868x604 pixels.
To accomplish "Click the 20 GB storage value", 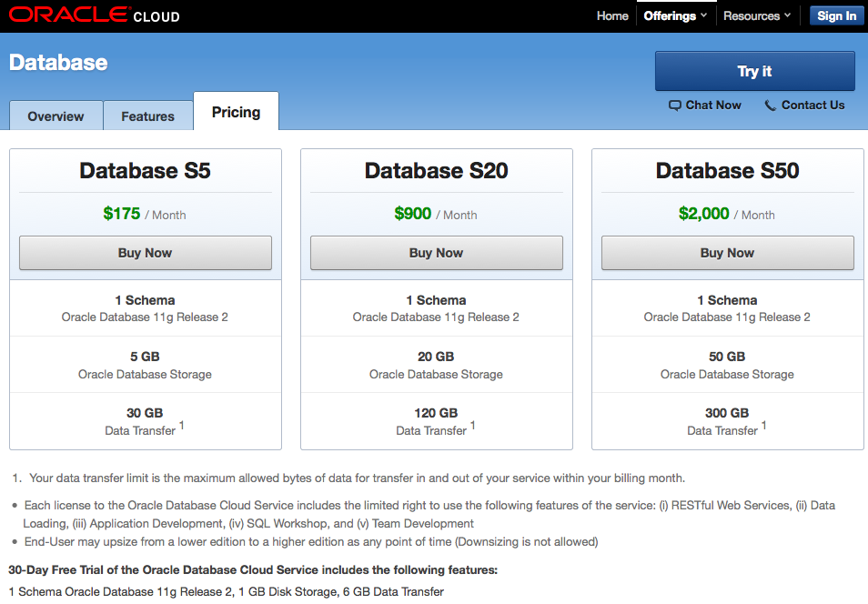I will pos(436,357).
